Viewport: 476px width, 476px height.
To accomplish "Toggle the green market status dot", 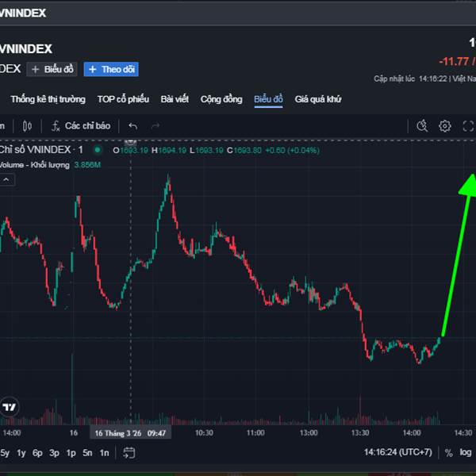I will [98, 149].
